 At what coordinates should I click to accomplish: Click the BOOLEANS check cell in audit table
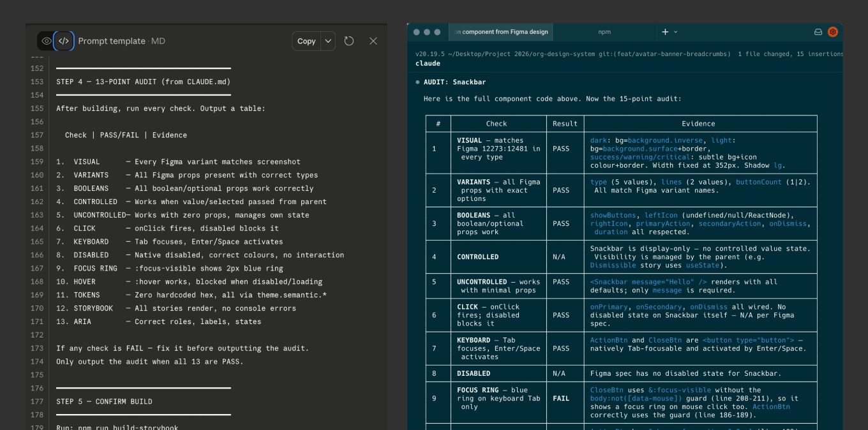pos(498,224)
